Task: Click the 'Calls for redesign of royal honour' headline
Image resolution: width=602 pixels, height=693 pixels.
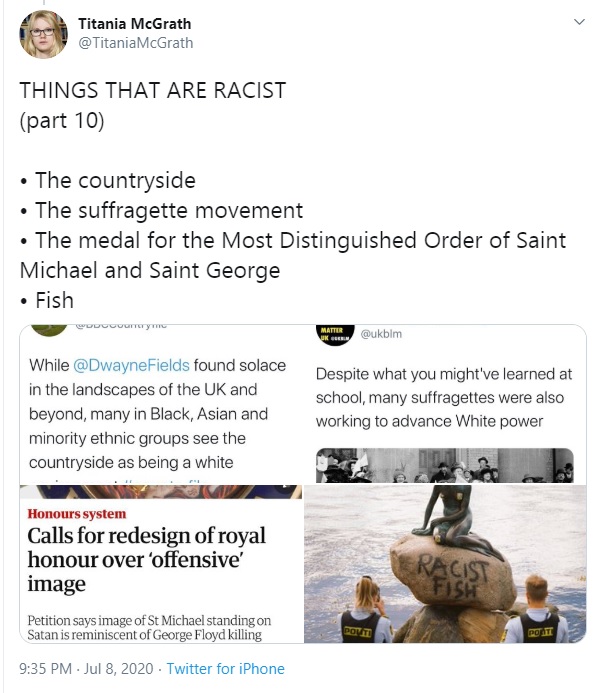Action: (146, 560)
